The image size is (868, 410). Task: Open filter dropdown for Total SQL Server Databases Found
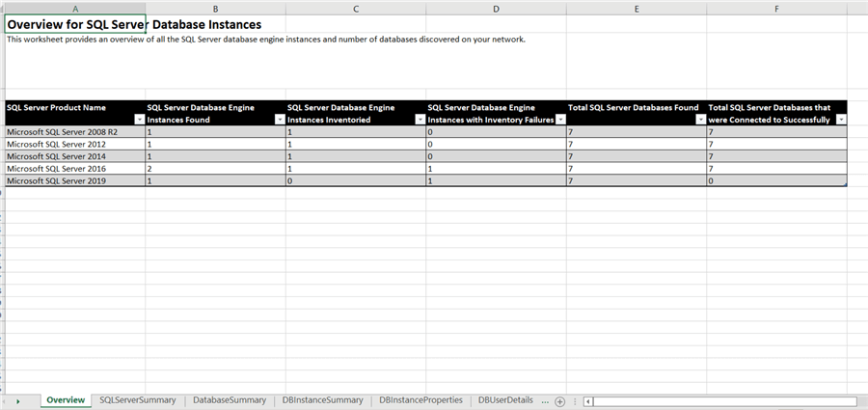(x=701, y=120)
